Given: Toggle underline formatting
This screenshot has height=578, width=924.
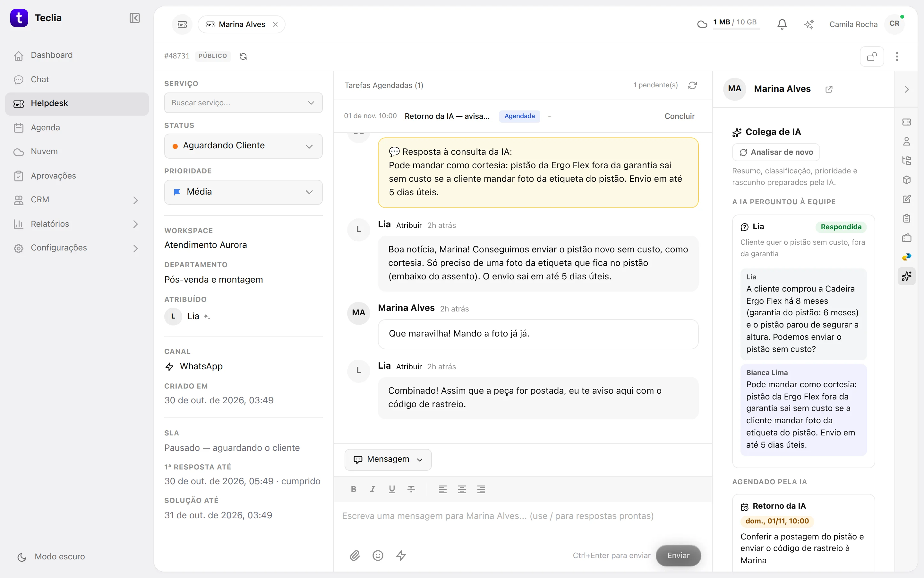Looking at the screenshot, I should click(392, 489).
